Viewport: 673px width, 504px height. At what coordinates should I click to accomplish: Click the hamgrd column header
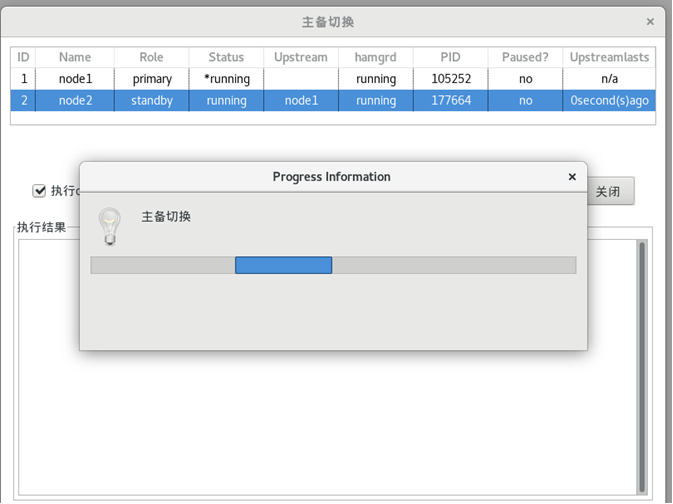pos(375,57)
